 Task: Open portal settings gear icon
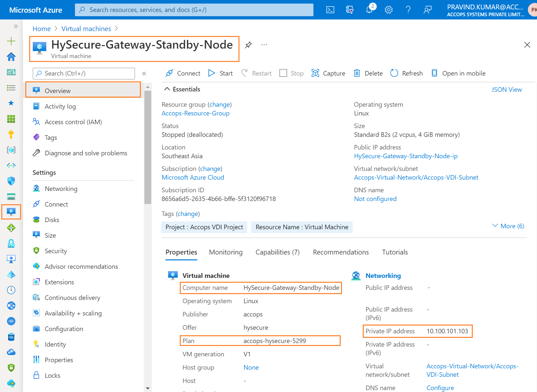(389, 10)
